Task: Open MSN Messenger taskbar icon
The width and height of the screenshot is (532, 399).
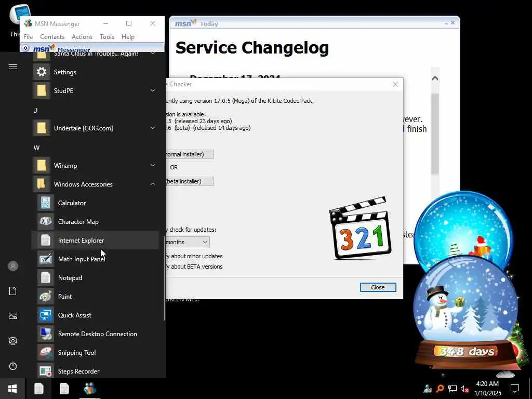Action: tap(90, 389)
